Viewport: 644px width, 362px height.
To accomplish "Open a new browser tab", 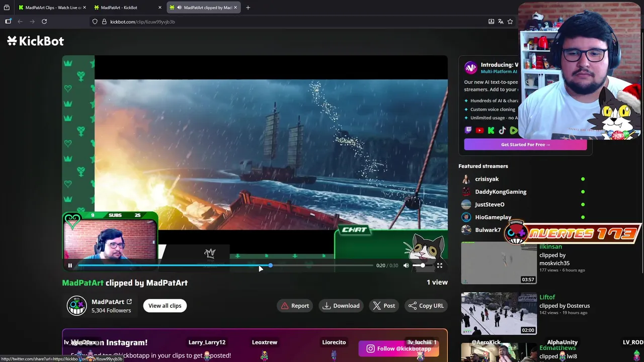I will [248, 8].
